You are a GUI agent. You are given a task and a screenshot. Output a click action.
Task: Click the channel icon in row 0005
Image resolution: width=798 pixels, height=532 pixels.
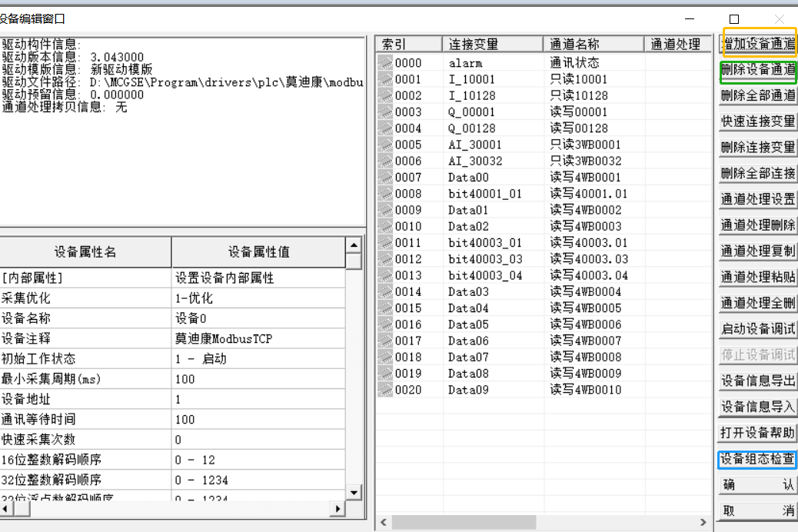[384, 145]
